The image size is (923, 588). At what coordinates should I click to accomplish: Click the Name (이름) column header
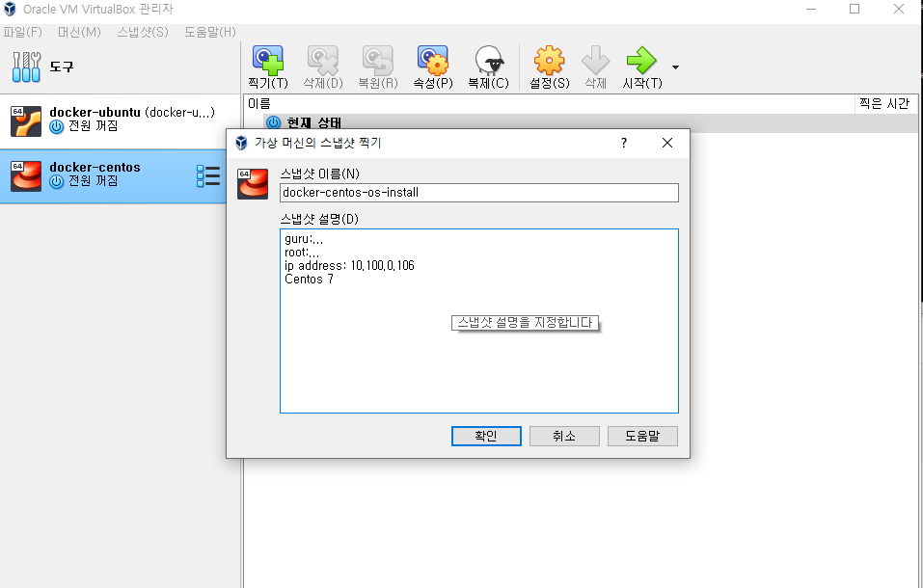click(x=549, y=103)
